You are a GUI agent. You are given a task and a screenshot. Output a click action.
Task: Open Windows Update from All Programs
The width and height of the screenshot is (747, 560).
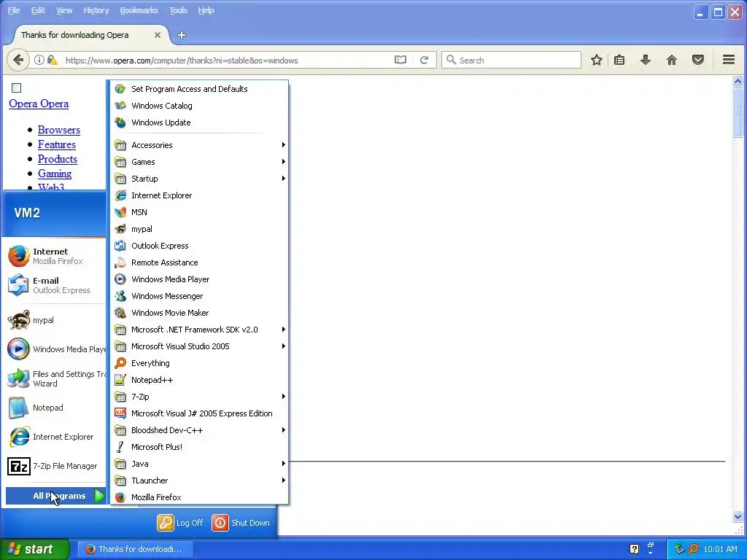point(199,122)
